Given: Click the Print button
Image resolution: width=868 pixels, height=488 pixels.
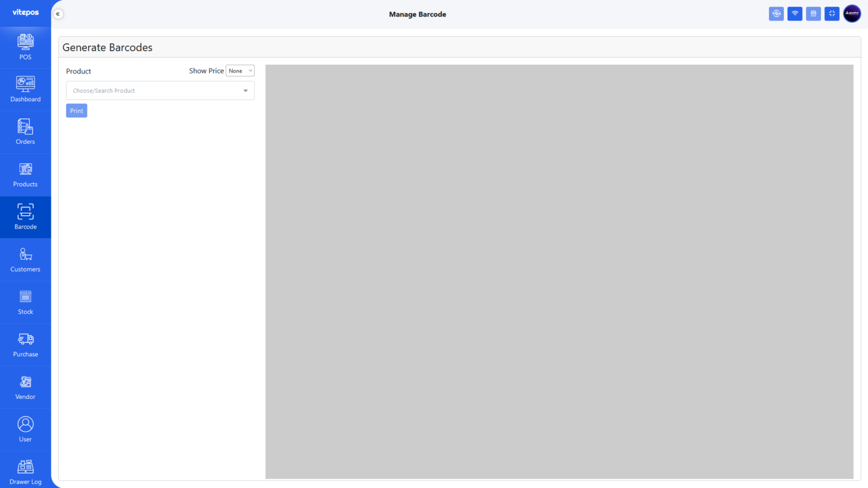Looking at the screenshot, I should click(76, 111).
